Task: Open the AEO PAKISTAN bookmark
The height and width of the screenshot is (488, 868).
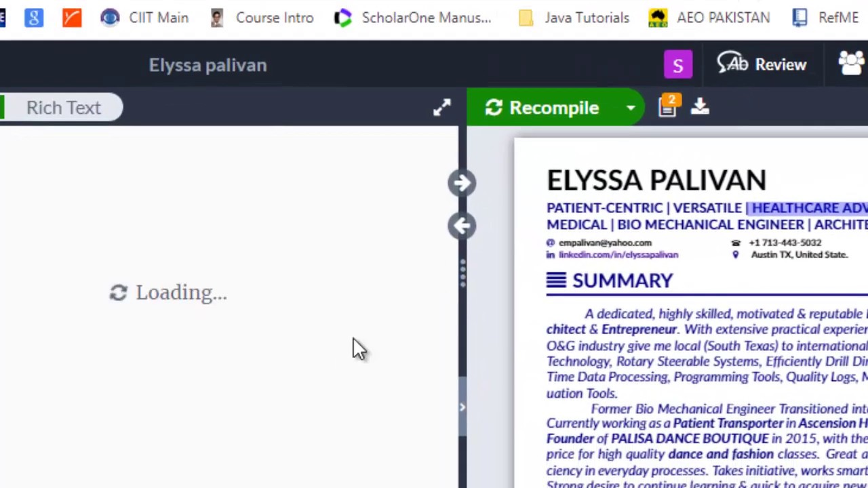Action: 709,18
